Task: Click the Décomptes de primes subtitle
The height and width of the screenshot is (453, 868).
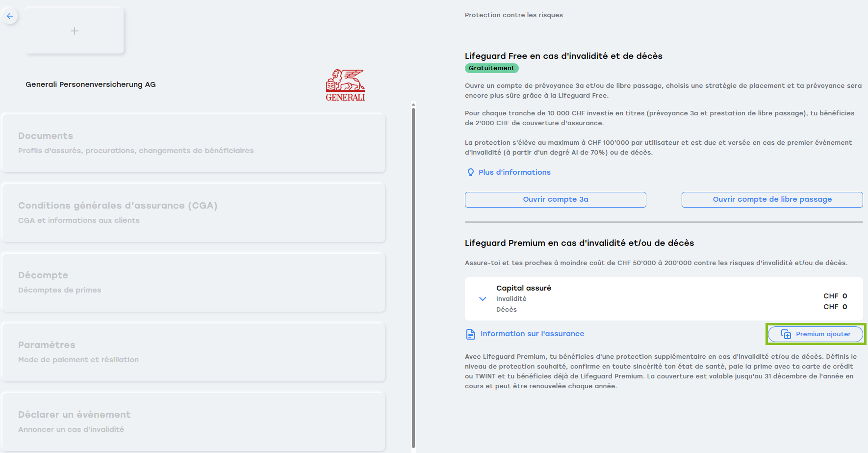Action: click(x=60, y=290)
